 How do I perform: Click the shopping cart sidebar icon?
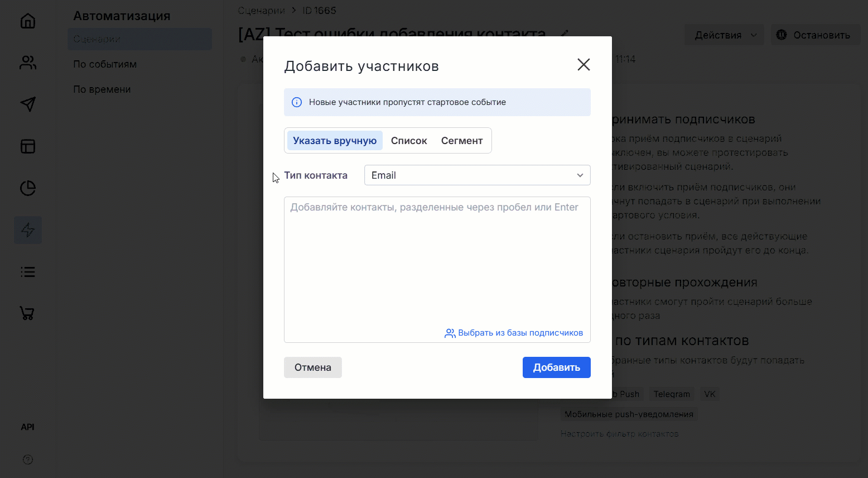tap(27, 313)
